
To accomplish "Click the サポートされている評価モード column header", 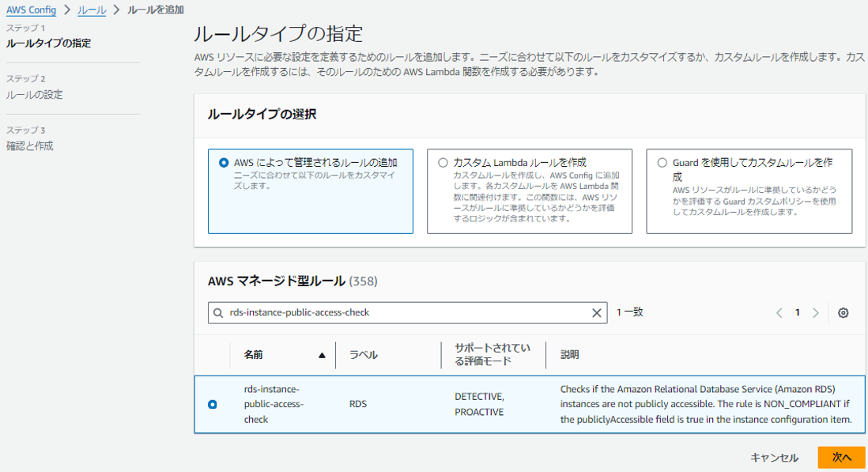I will point(492,354).
